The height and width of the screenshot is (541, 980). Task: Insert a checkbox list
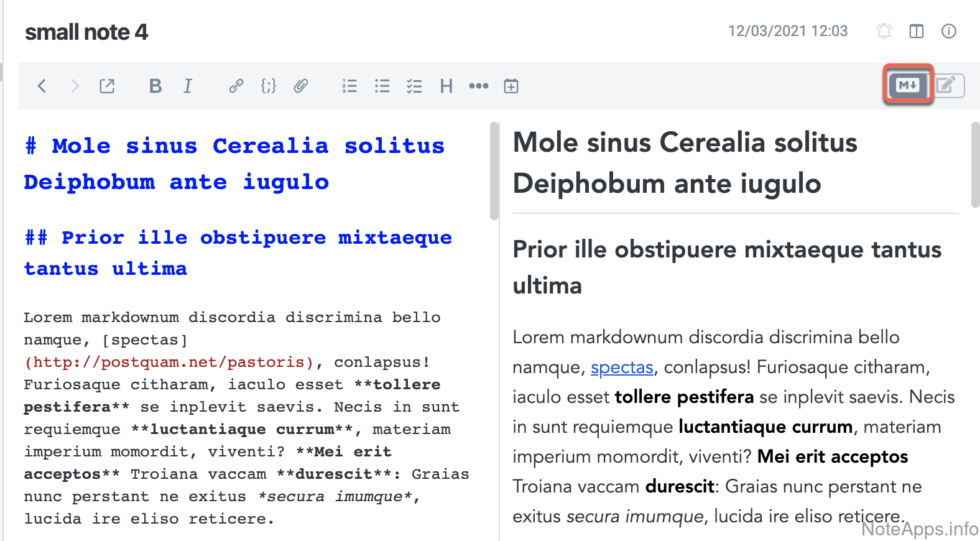(x=414, y=86)
